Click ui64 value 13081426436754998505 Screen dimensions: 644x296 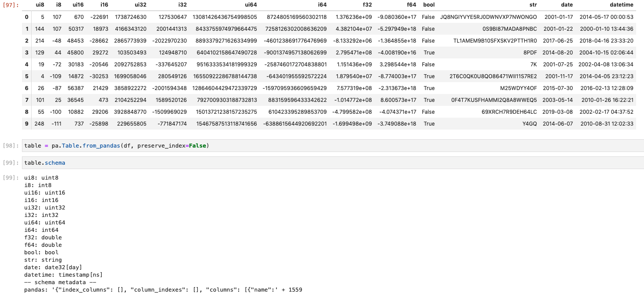[x=225, y=17]
